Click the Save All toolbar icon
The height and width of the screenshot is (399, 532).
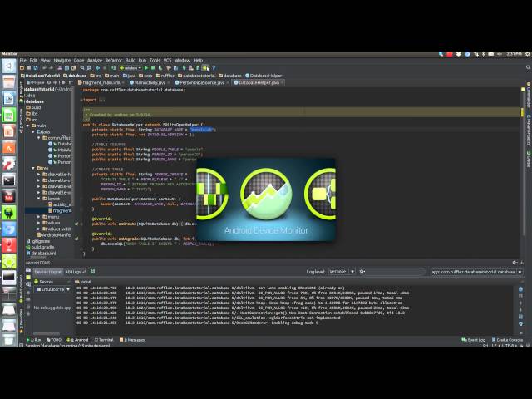pyautogui.click(x=29, y=68)
